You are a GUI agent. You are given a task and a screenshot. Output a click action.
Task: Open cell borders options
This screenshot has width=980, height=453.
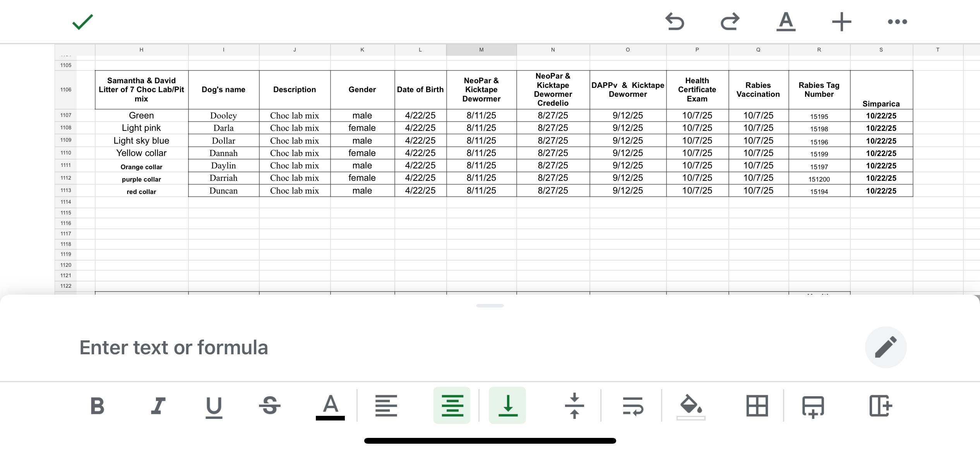(x=757, y=406)
